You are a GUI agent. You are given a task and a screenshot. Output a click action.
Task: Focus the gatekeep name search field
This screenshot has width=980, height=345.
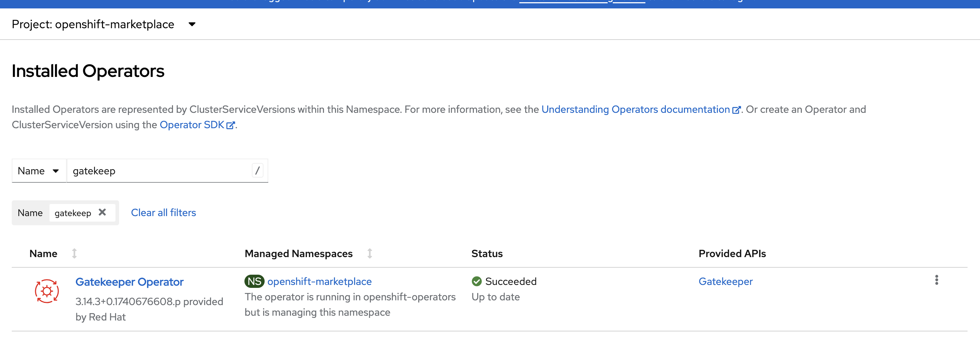pos(160,171)
